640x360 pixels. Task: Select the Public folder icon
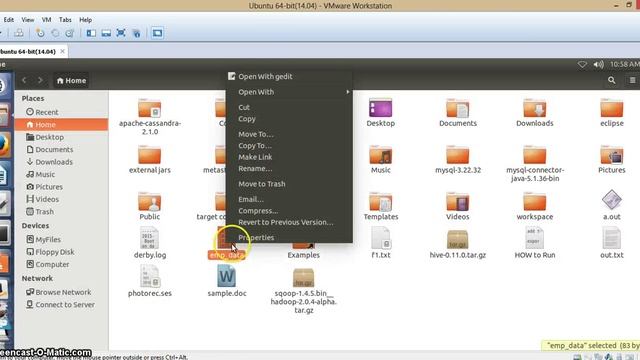[x=149, y=202]
